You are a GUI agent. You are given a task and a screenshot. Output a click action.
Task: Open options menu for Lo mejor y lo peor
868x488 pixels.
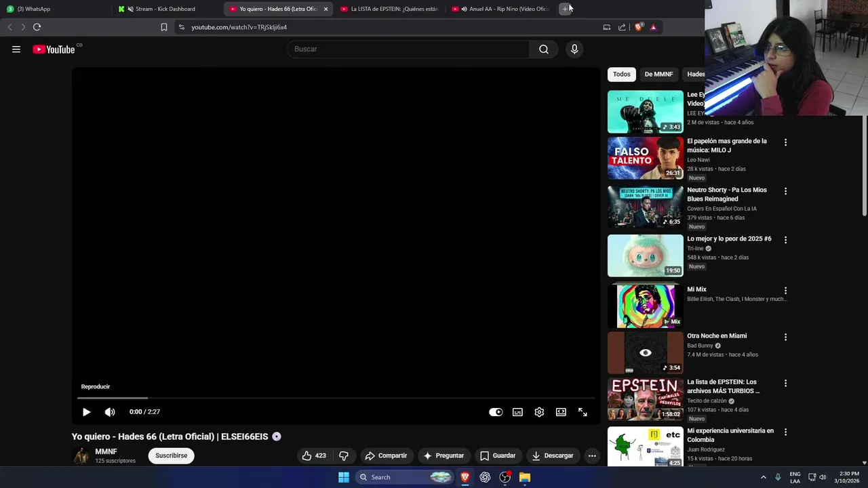click(x=785, y=240)
